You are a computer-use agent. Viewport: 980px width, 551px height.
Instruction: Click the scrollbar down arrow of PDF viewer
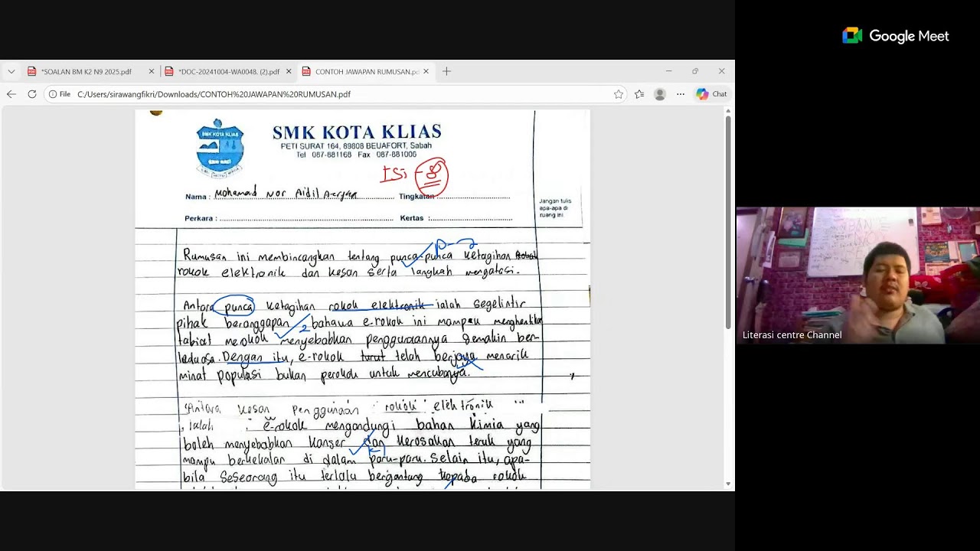click(728, 484)
